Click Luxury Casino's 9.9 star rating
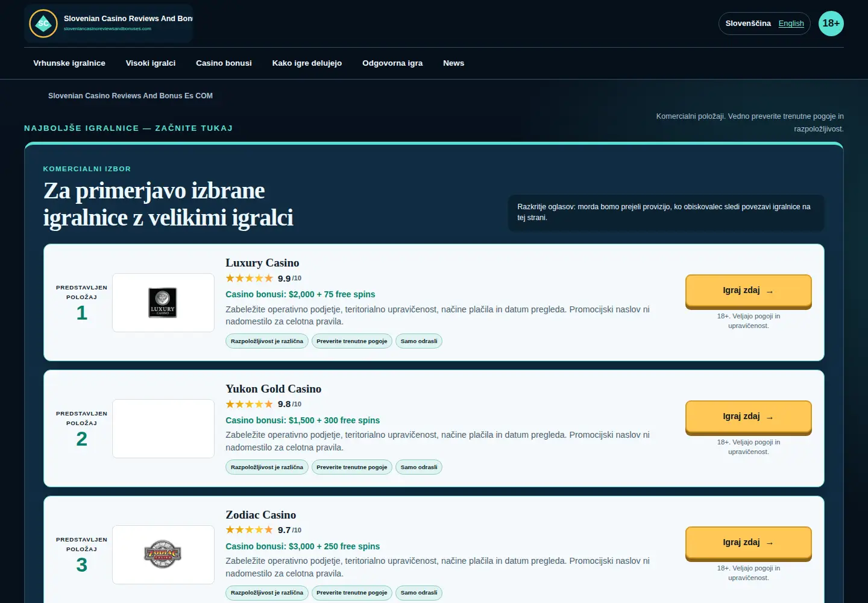 263,279
